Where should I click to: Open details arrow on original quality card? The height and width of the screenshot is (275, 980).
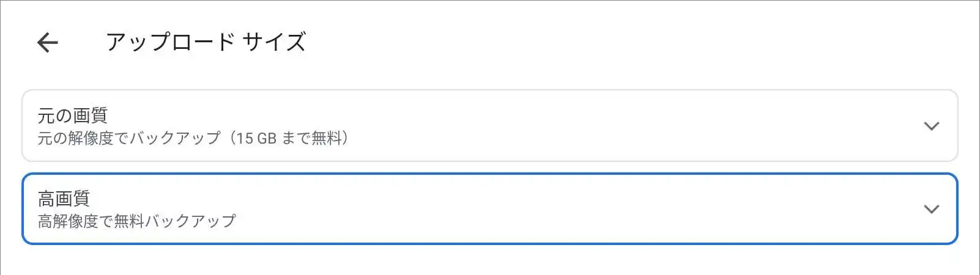tap(931, 126)
